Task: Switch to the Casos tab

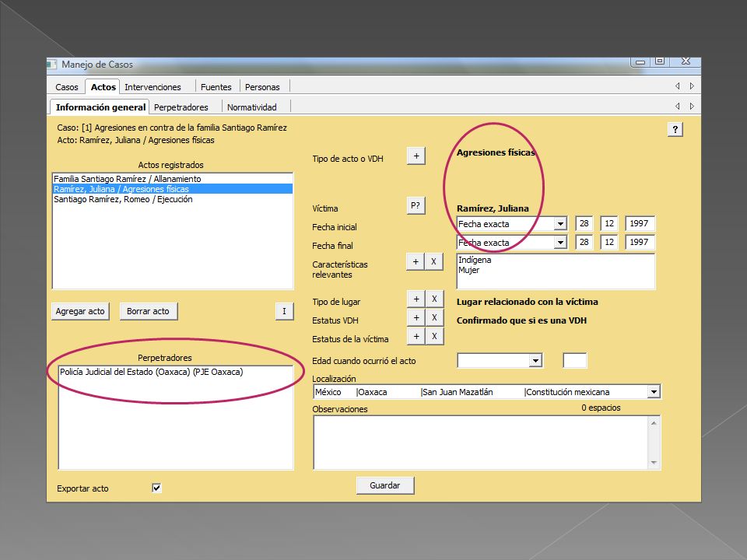Action: point(67,87)
